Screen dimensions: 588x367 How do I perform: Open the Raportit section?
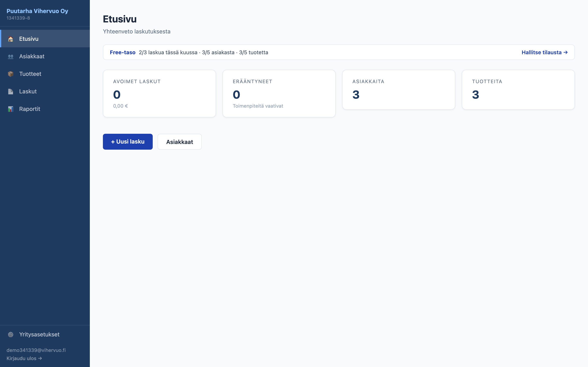click(x=45, y=109)
